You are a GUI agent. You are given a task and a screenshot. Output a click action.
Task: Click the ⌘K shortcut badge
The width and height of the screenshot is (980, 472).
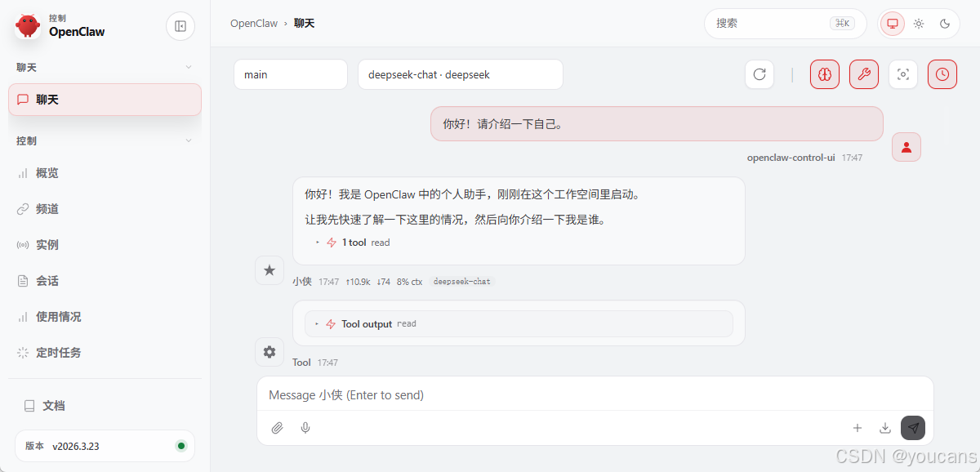(842, 24)
